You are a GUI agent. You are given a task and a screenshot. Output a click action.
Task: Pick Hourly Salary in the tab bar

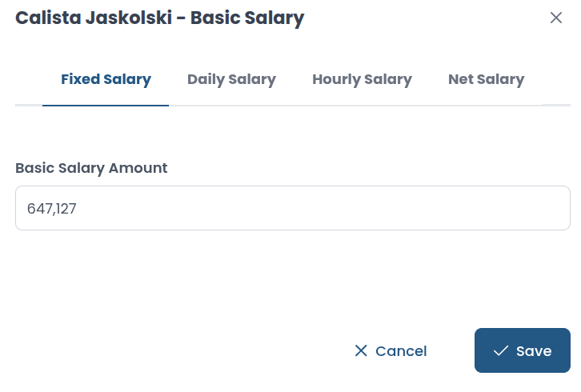362,79
